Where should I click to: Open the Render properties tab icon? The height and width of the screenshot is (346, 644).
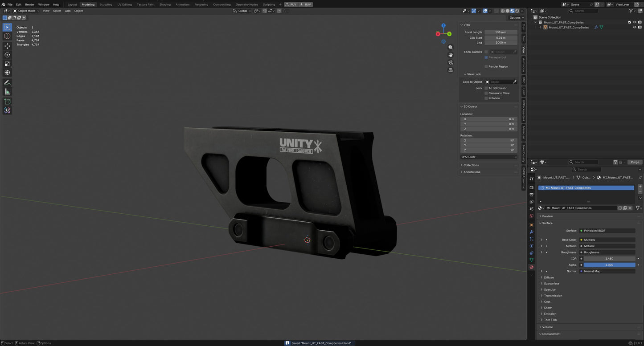pos(531,187)
